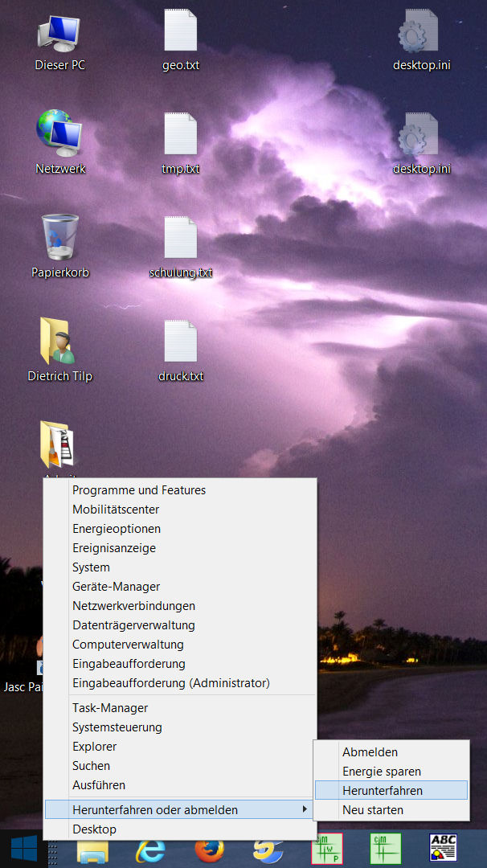Open Task-Manager from the context menu
The image size is (487, 868).
110,708
